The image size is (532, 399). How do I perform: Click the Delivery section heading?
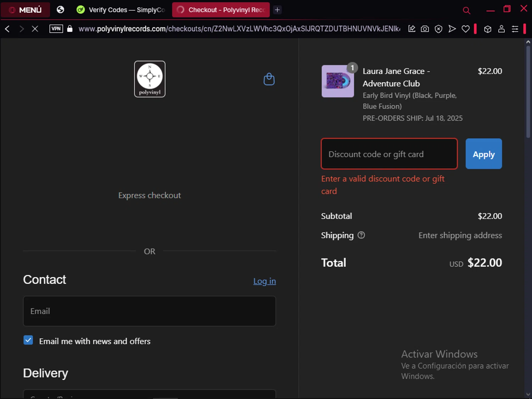tap(45, 373)
